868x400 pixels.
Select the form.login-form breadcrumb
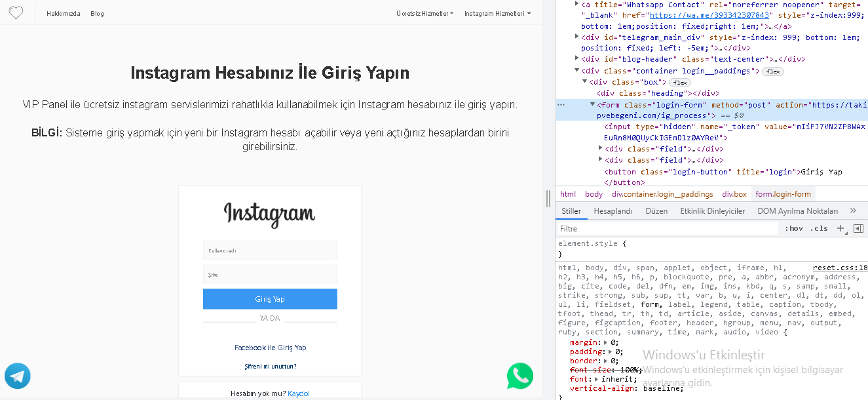point(783,194)
